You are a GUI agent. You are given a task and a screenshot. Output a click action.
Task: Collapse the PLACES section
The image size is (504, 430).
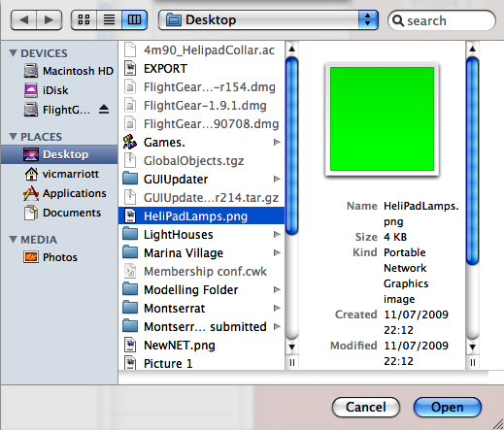(14, 136)
